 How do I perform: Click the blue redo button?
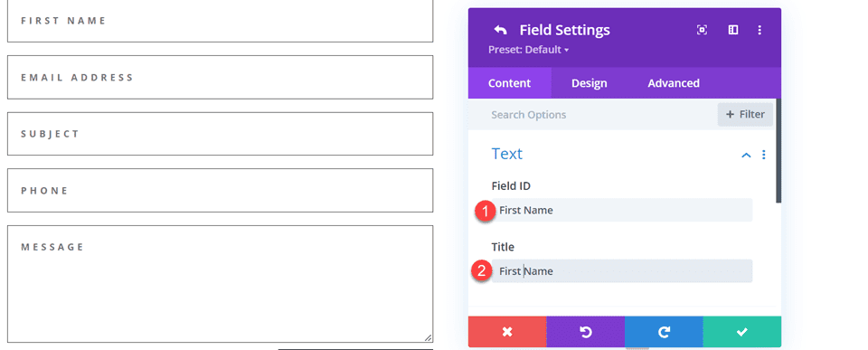[x=664, y=332]
